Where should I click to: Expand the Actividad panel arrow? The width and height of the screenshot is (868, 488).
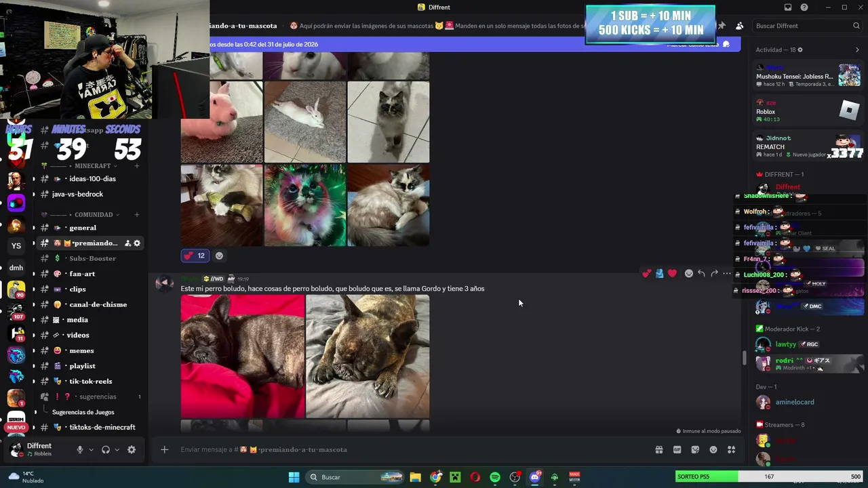tap(857, 49)
